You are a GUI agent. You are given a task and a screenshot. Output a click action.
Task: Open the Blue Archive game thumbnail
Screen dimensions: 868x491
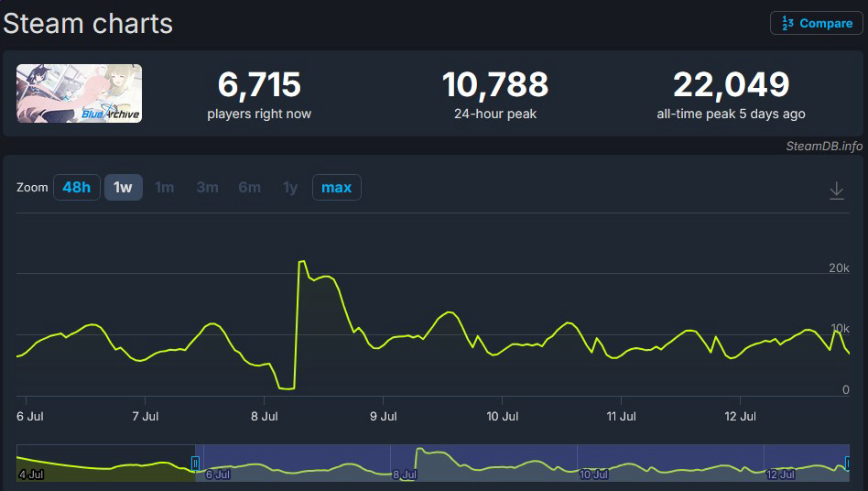(79, 93)
